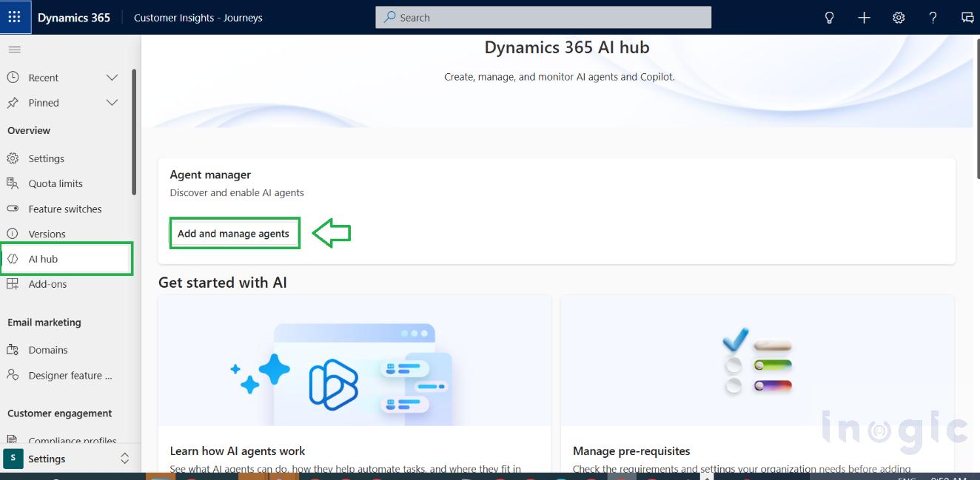Collapse the navigation hamburger menu

point(15,50)
